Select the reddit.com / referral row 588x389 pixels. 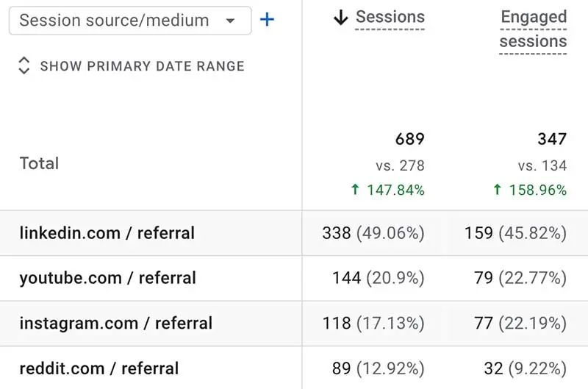(x=294, y=368)
